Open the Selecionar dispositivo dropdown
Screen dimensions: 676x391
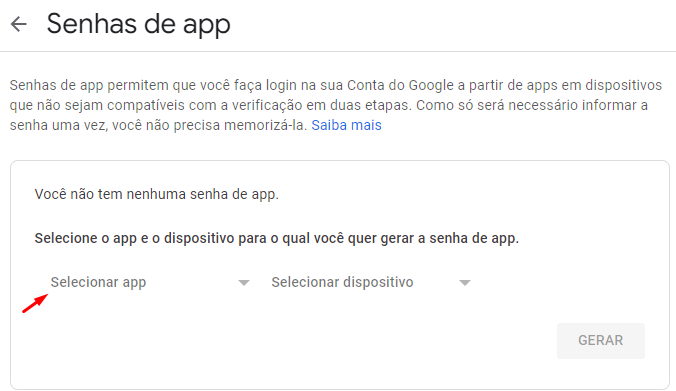(371, 282)
